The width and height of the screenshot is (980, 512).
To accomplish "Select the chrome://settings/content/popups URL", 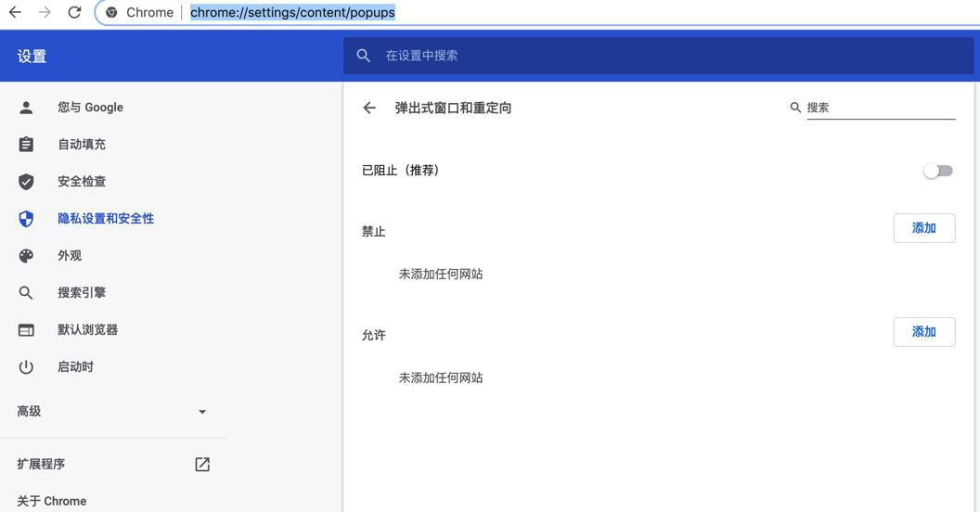I will (292, 12).
